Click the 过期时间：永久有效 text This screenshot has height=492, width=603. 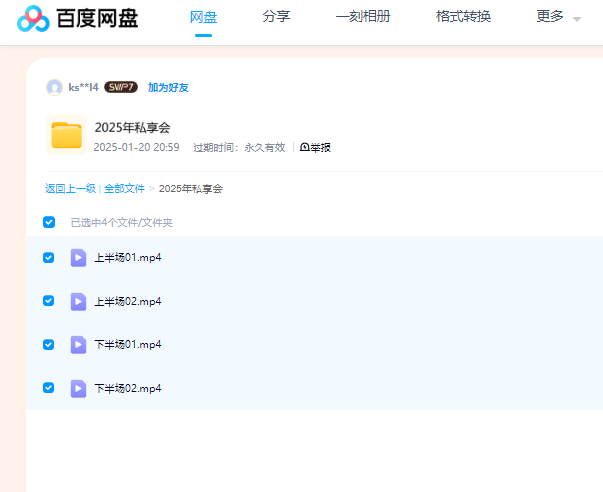[x=239, y=147]
